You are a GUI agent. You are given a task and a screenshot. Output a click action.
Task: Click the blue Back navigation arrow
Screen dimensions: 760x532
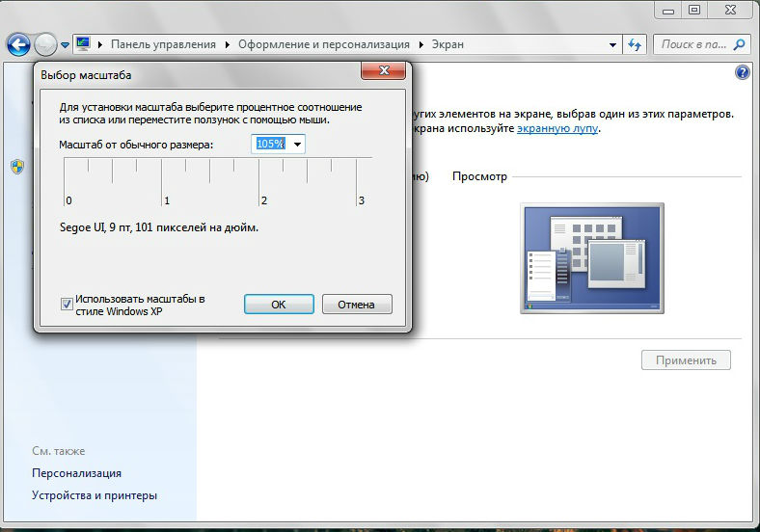click(17, 44)
